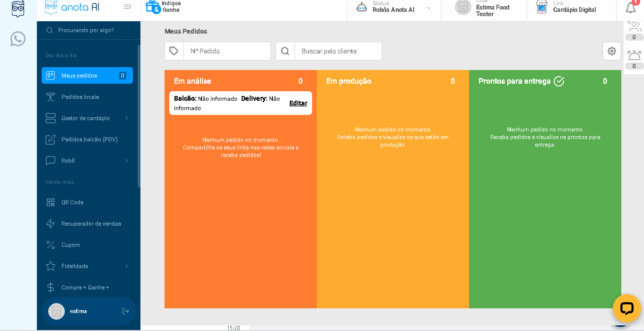This screenshot has width=644, height=331.
Task: Open the order board settings gear
Action: pyautogui.click(x=611, y=51)
